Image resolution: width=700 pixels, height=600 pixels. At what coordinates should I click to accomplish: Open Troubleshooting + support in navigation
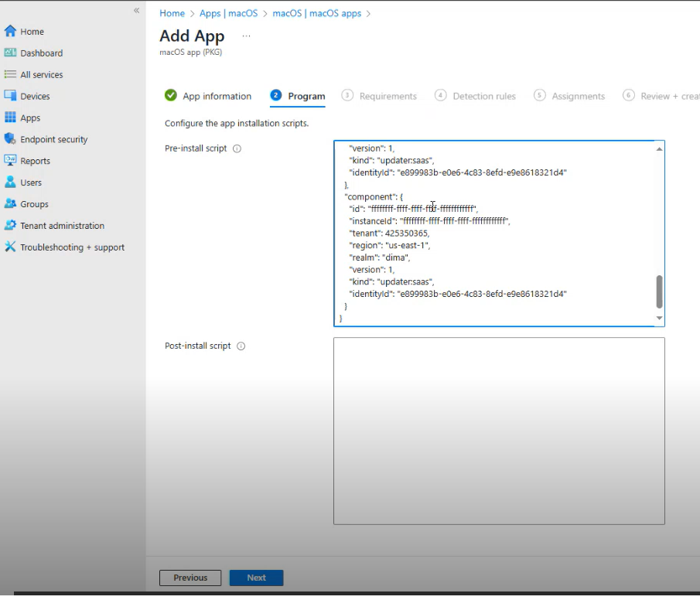tap(73, 247)
